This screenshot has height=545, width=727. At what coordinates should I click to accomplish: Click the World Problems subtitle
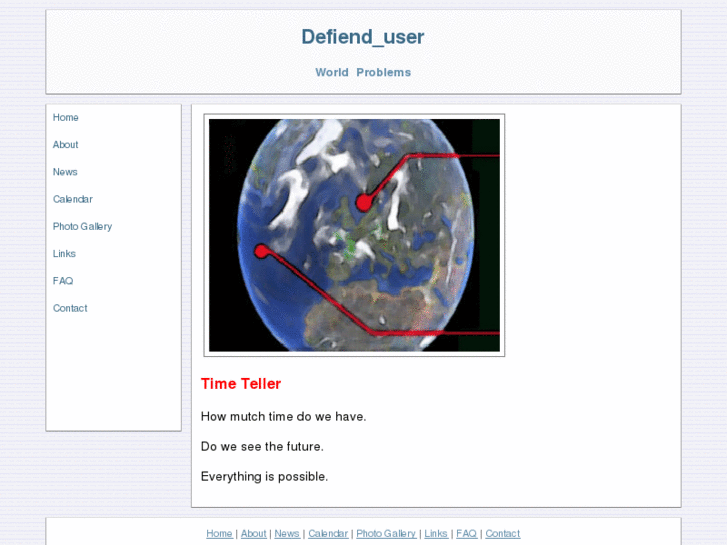pos(363,72)
